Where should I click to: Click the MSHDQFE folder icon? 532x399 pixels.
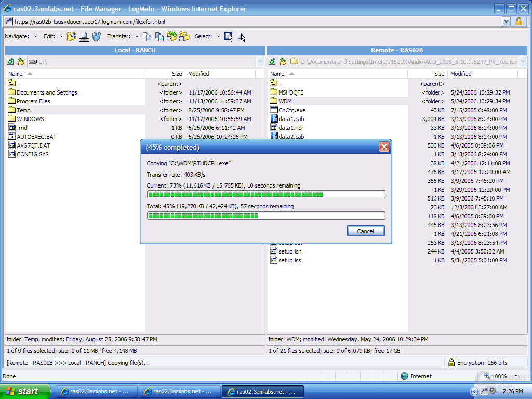coord(274,92)
